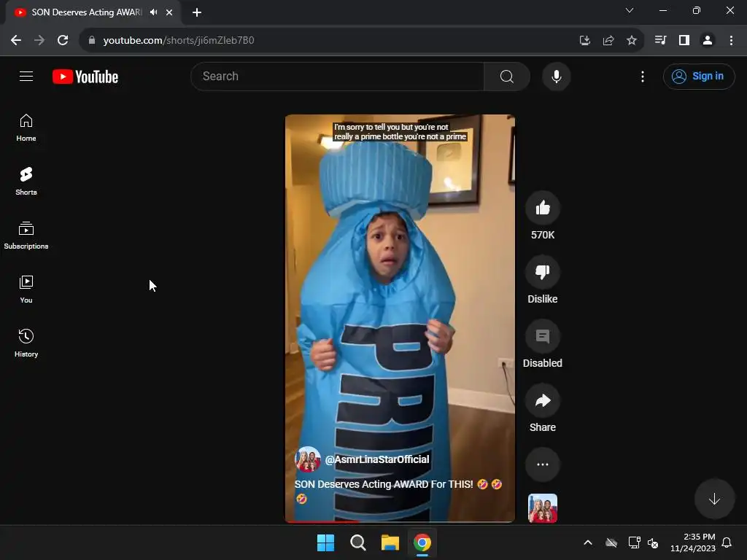Click the search magnifier button
The image size is (747, 560).
(507, 76)
